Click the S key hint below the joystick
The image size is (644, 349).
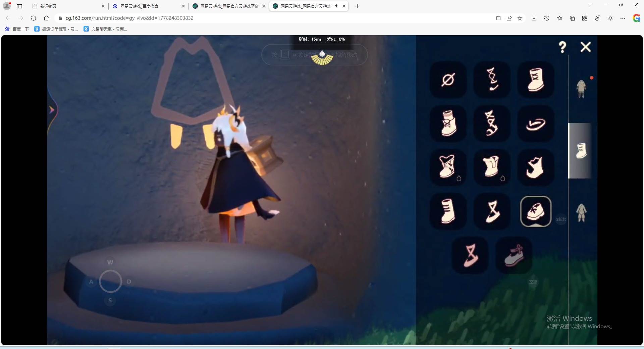(x=110, y=300)
